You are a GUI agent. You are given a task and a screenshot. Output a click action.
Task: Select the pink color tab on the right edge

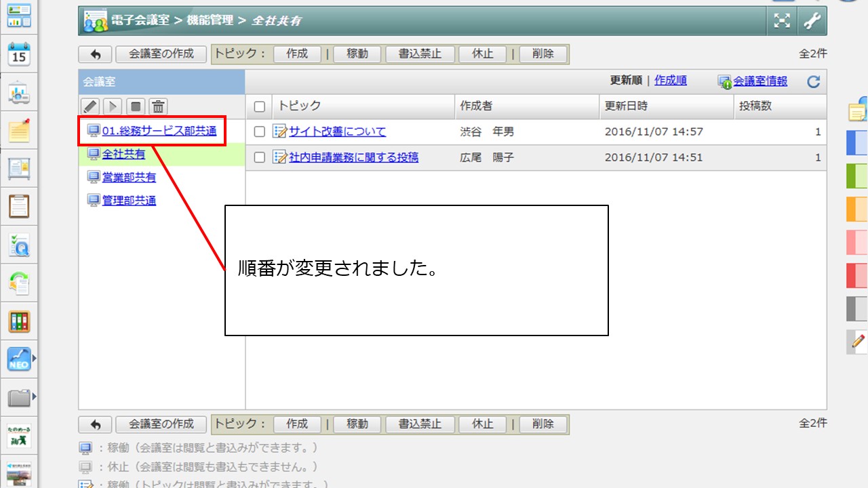pyautogui.click(x=857, y=243)
